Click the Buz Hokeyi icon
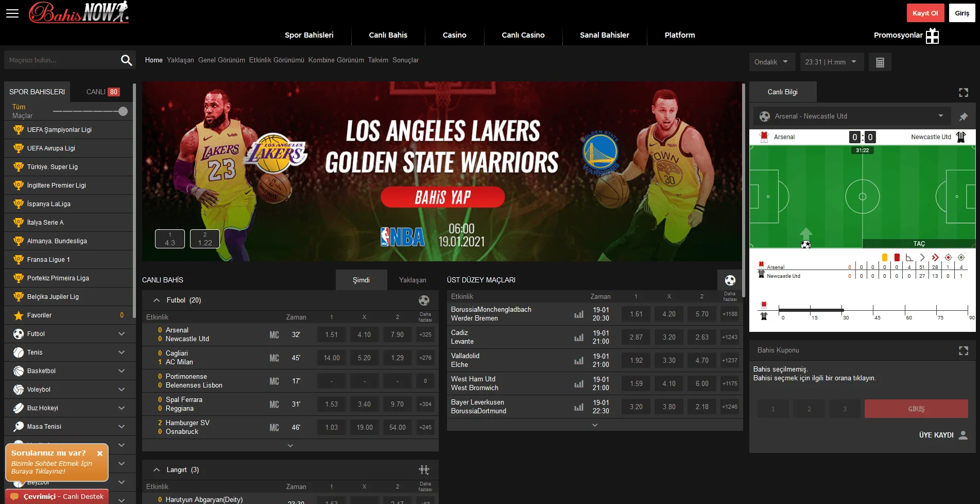Viewport: 980px width, 504px height. 19,408
